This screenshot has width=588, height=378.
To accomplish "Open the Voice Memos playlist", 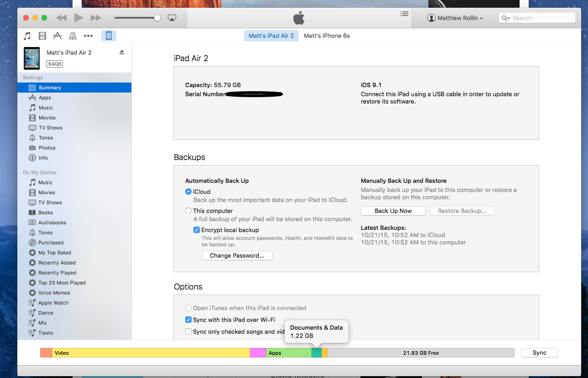I will click(x=74, y=293).
